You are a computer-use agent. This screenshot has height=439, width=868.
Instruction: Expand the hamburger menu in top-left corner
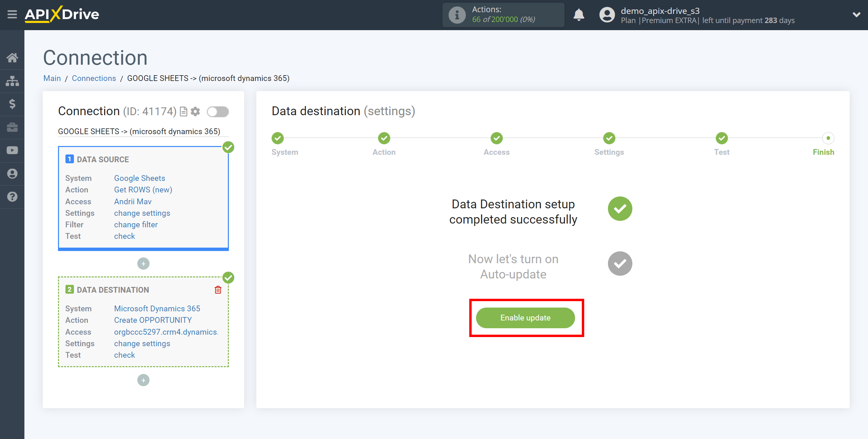(12, 15)
